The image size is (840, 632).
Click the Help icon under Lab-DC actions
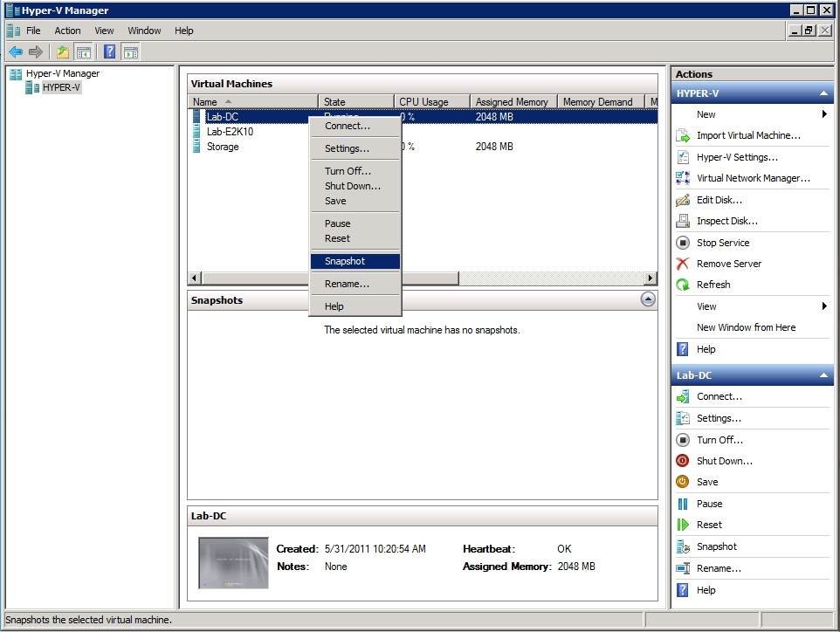[683, 590]
